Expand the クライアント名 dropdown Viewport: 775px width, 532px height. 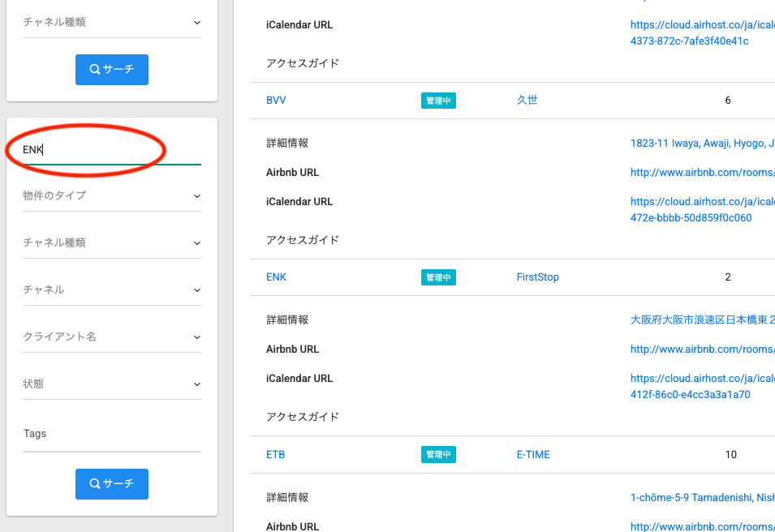click(x=112, y=337)
